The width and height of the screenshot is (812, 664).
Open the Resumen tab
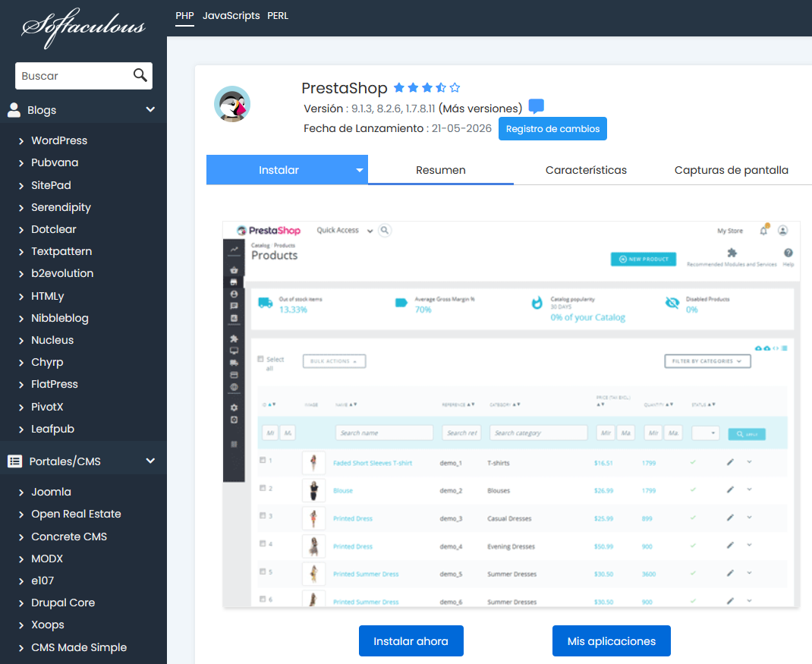[x=441, y=170]
